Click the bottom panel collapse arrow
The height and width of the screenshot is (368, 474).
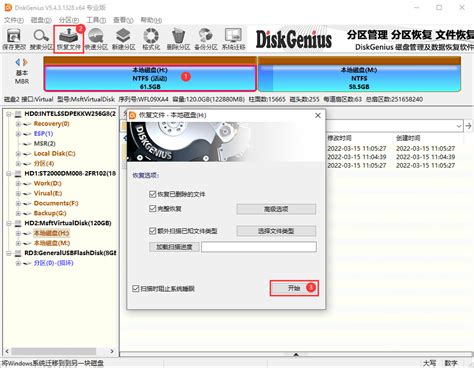pyautogui.click(x=296, y=355)
